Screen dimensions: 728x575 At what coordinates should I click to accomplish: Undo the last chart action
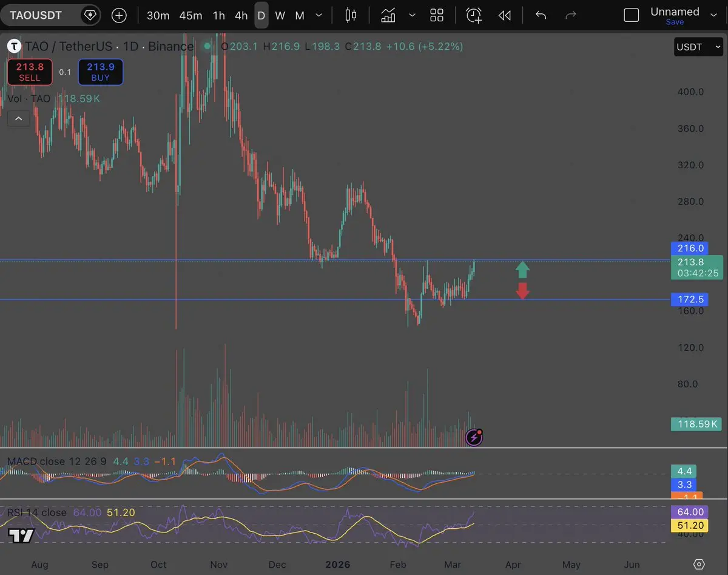(541, 15)
